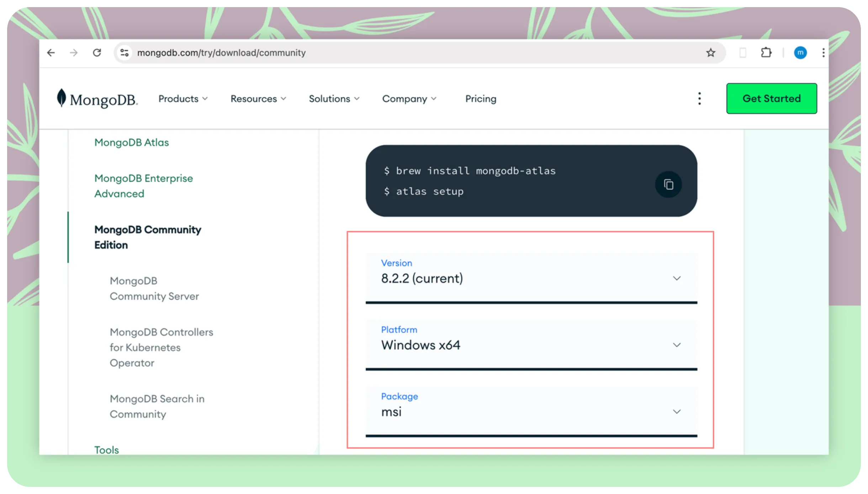Click the Get Started button

pos(771,98)
